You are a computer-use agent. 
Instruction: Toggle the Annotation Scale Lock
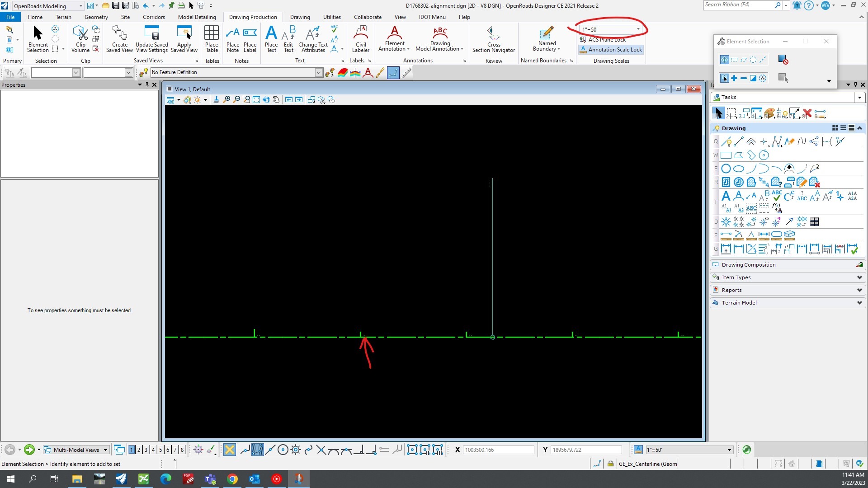point(611,50)
